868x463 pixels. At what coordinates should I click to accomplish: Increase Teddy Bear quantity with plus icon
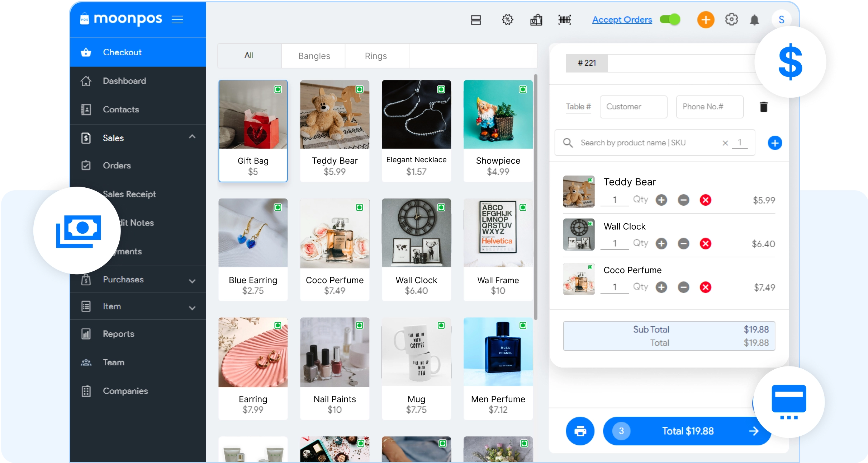coord(661,200)
